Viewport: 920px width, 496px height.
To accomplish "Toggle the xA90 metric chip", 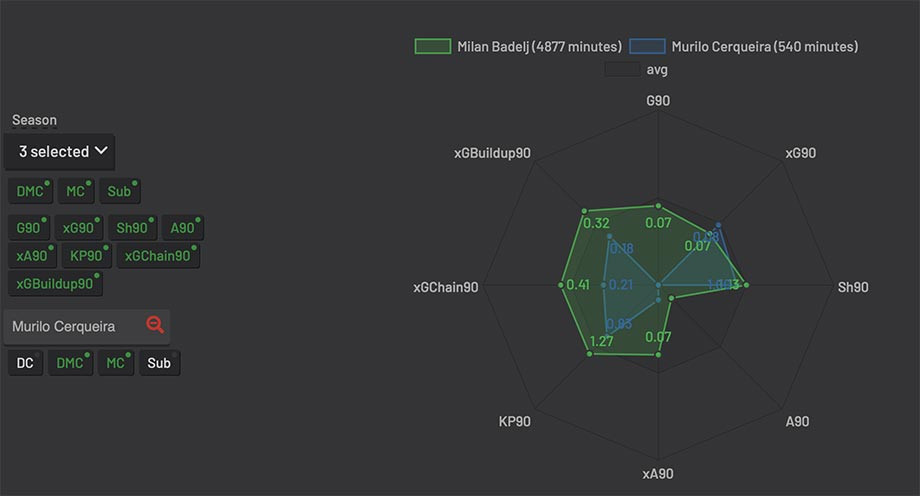I will [x=32, y=256].
